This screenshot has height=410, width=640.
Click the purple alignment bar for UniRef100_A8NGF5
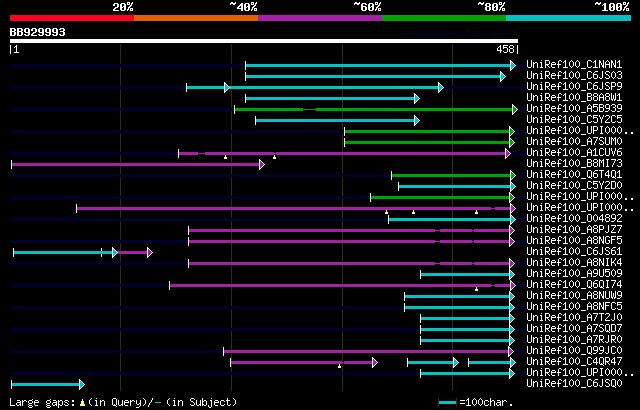coord(349,242)
